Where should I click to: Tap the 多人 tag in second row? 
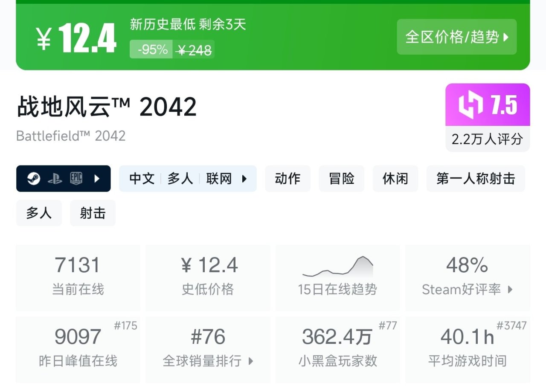click(x=39, y=213)
